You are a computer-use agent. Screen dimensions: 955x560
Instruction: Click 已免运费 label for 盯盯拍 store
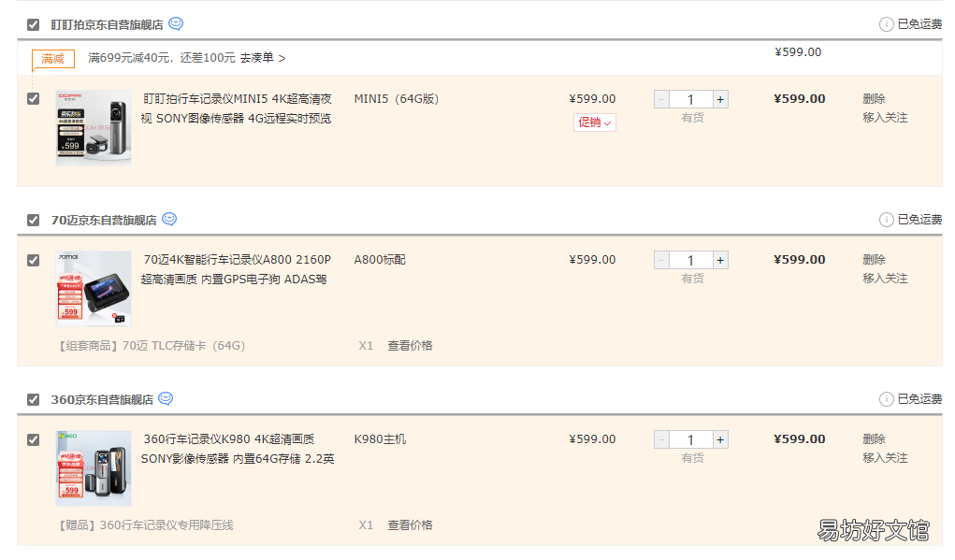(919, 24)
